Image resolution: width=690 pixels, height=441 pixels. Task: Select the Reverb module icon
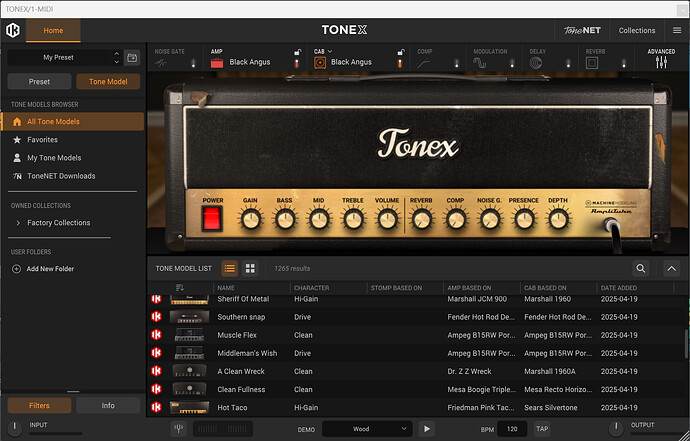tap(592, 63)
